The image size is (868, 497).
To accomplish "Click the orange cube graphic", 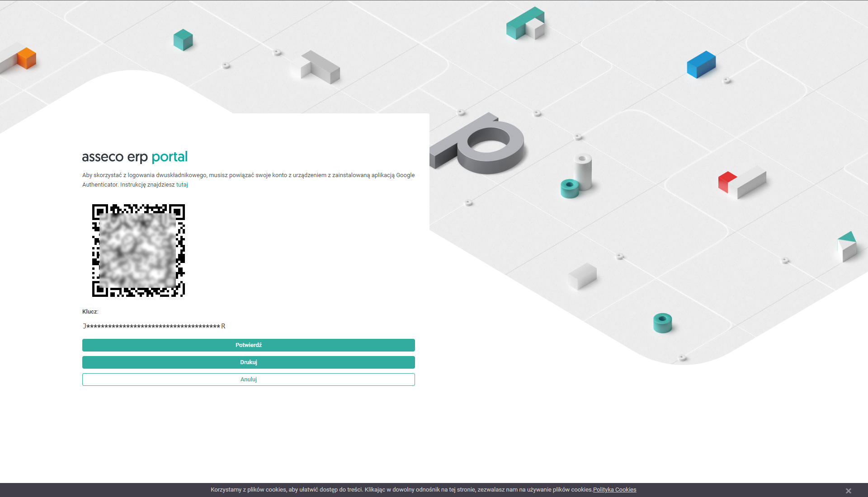I will 27,58.
